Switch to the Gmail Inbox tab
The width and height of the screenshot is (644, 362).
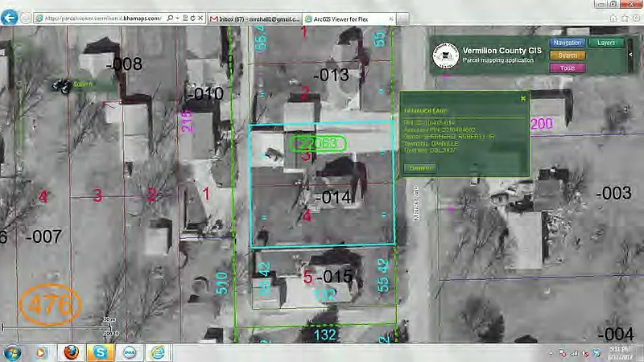(x=254, y=18)
